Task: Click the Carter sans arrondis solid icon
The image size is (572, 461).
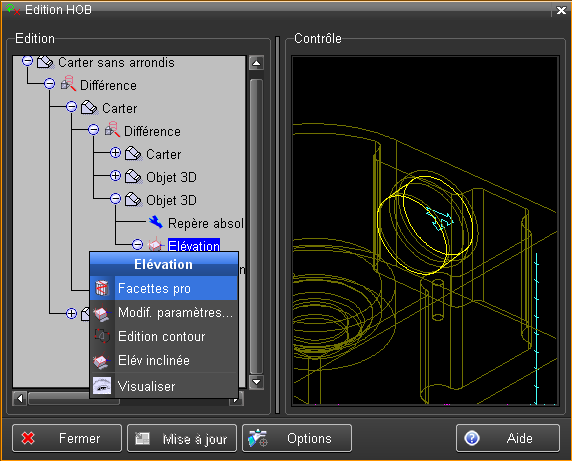Action: click(x=45, y=62)
